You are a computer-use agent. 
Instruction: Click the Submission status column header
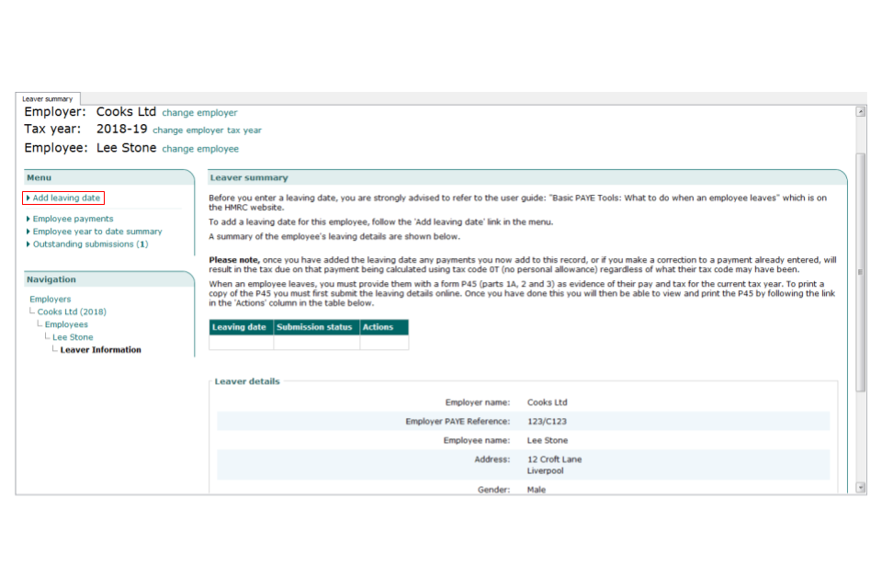point(317,327)
